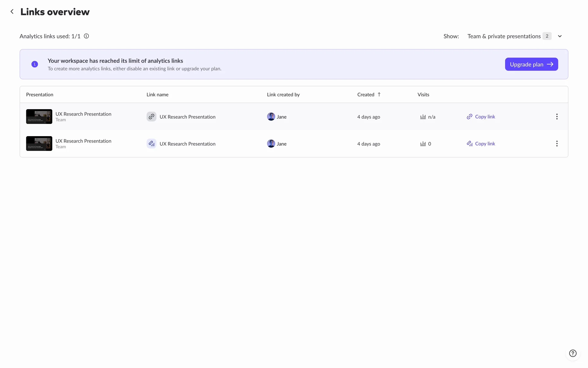Sort by the Link name column header
This screenshot has width=588, height=368.
click(x=157, y=94)
